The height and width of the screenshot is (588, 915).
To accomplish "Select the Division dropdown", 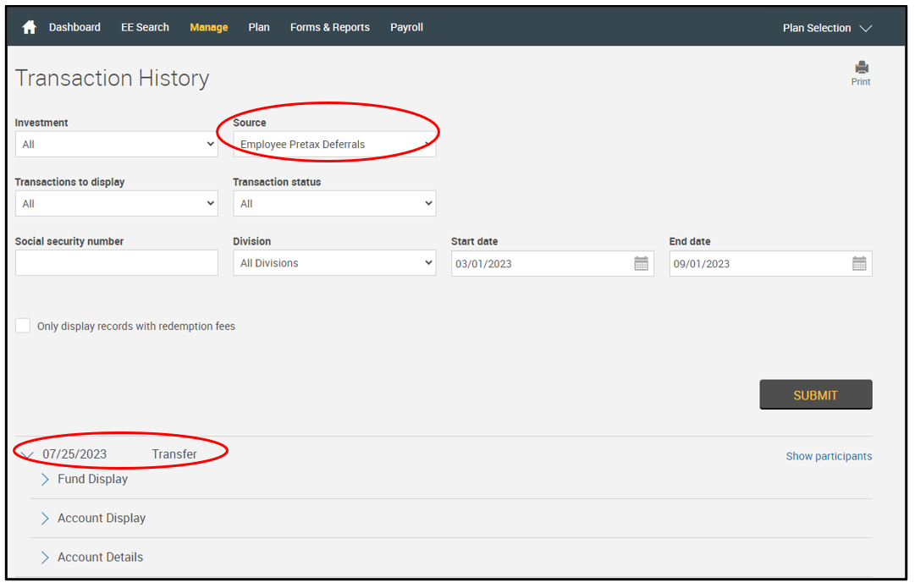I will (x=334, y=263).
